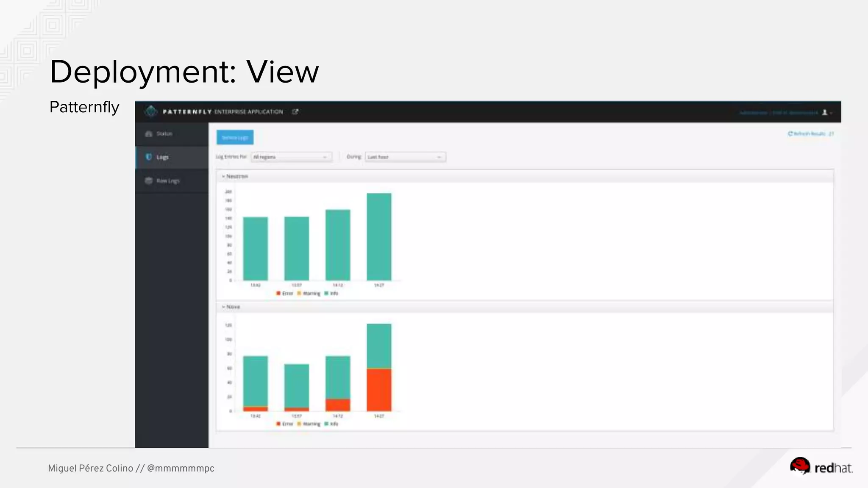Click the second Nova bar at 13:57
Viewport: 868px width, 488px height.
(x=297, y=388)
